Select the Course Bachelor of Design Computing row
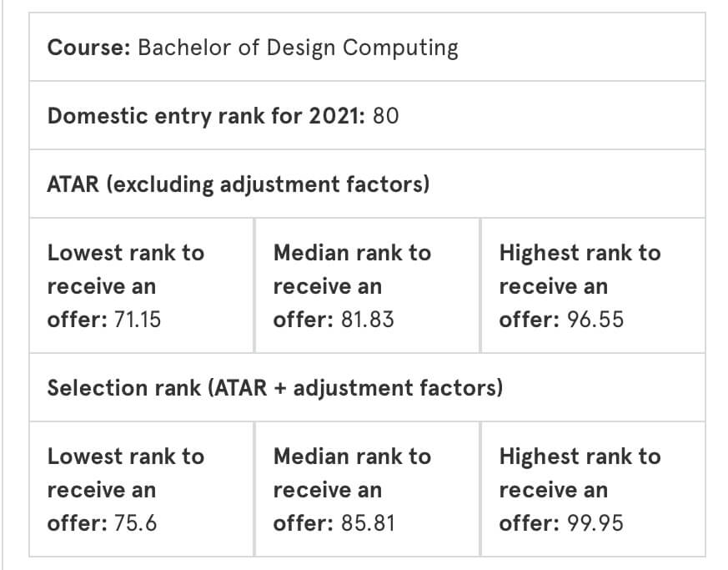 (367, 47)
